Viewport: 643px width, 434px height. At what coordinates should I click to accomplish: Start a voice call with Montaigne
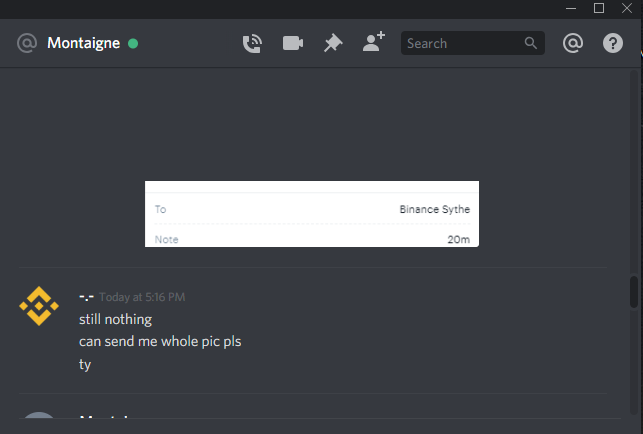[x=252, y=43]
